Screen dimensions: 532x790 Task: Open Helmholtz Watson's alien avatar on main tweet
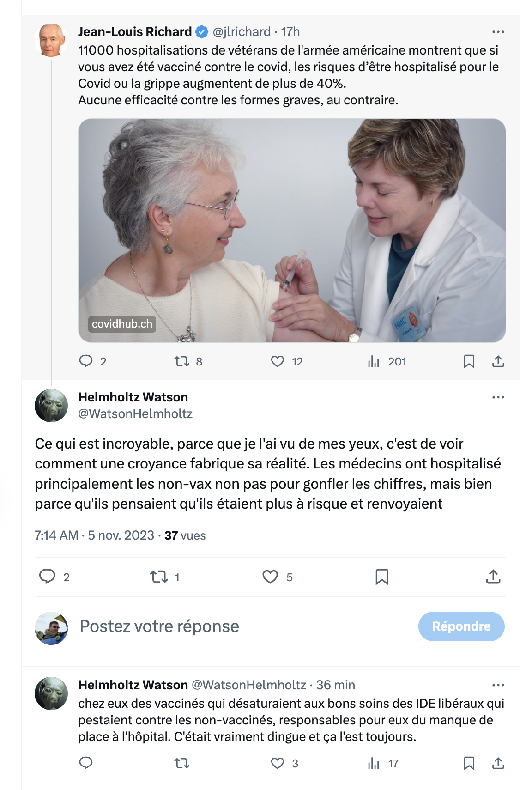click(x=51, y=406)
